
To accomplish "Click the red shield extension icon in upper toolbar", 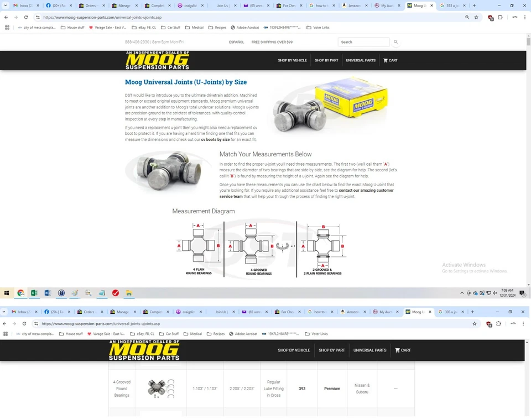I will [491, 18].
